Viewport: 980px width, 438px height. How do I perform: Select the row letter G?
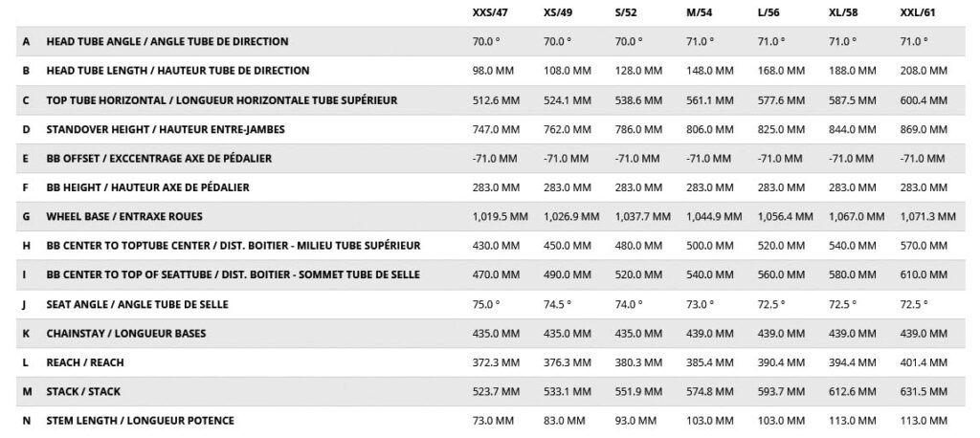26,217
